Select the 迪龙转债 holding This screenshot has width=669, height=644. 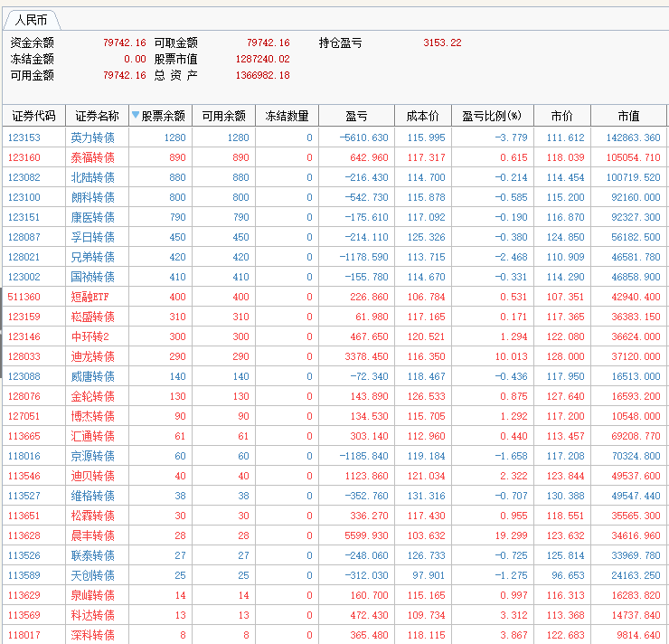[x=92, y=356]
